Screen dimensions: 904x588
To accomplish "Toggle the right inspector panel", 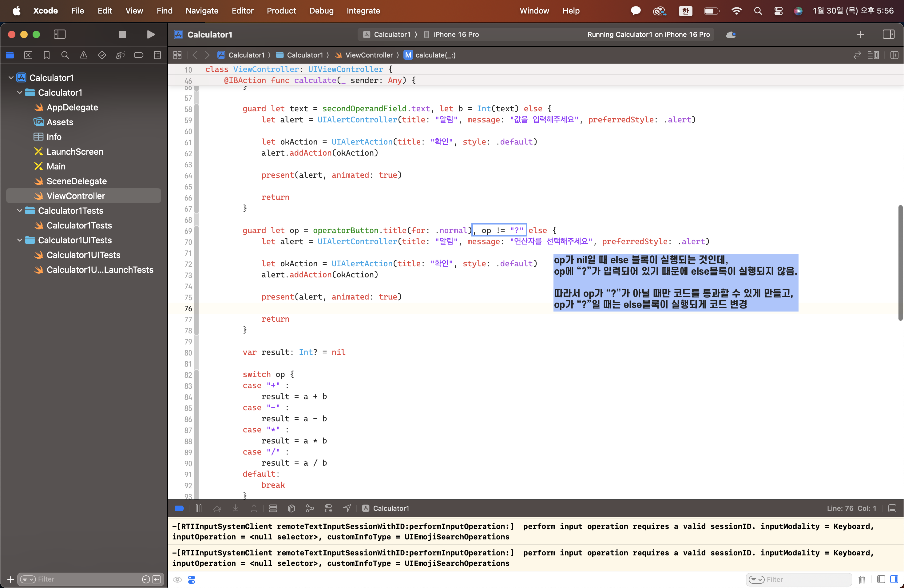I will 888,34.
